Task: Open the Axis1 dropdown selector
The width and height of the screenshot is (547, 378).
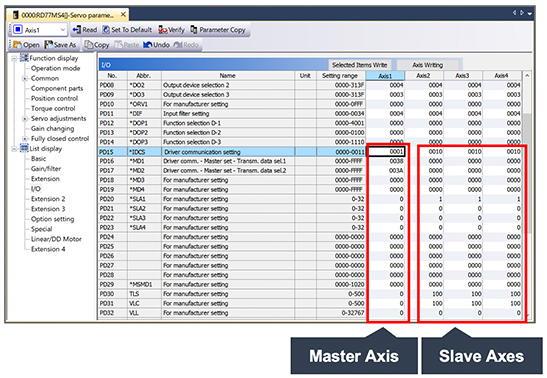Action: pyautogui.click(x=39, y=30)
